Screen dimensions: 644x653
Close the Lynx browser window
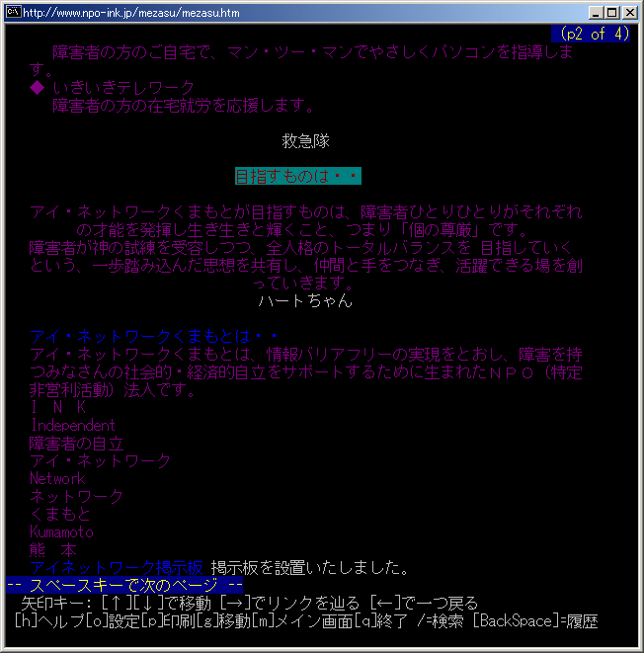tap(630, 13)
